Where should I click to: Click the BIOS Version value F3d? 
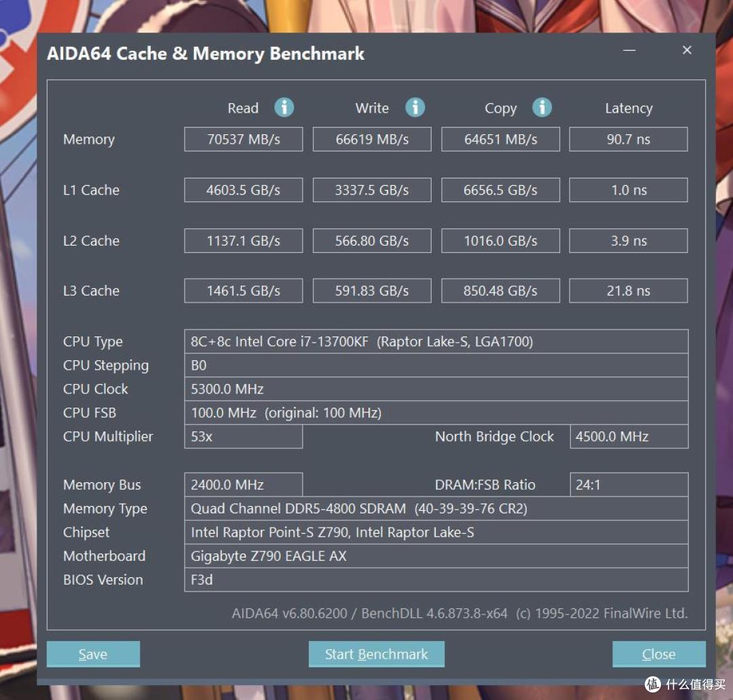(x=436, y=580)
